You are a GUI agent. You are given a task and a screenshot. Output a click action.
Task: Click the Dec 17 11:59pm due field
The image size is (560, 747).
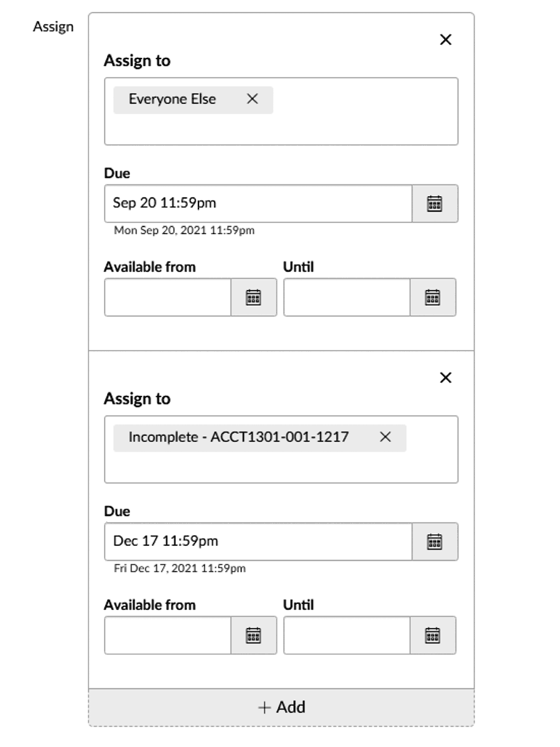[x=258, y=542]
